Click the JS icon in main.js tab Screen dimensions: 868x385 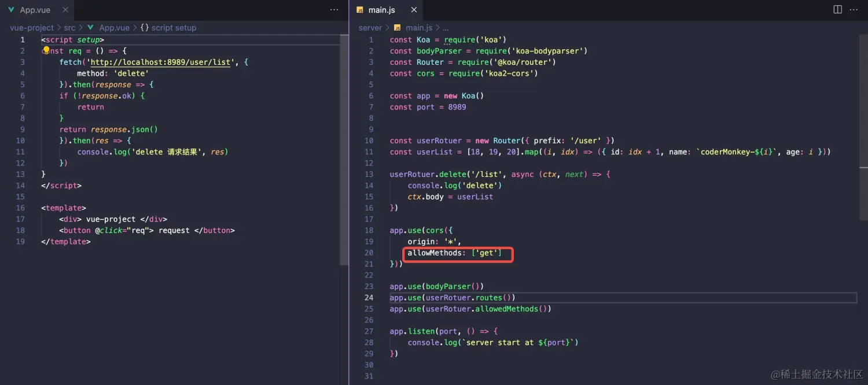tap(360, 10)
